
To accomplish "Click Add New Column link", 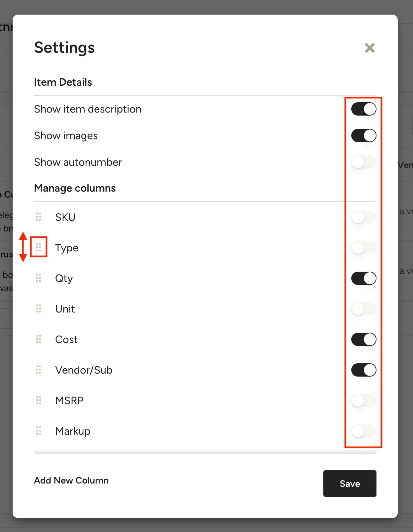I will click(71, 481).
